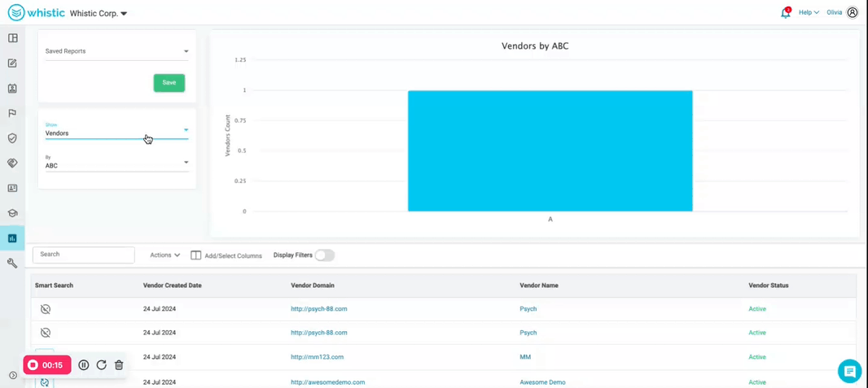This screenshot has width=868, height=388.
Task: Open the By ABC dropdown
Action: tap(116, 163)
